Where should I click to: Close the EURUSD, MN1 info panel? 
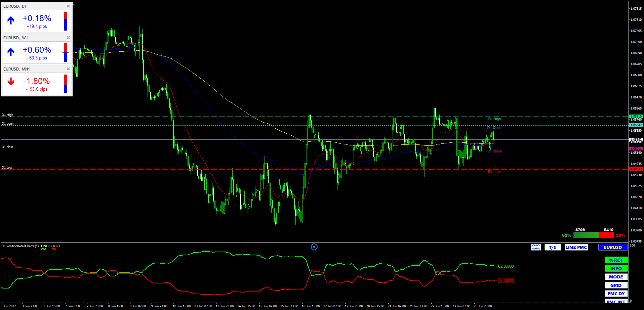pos(68,69)
